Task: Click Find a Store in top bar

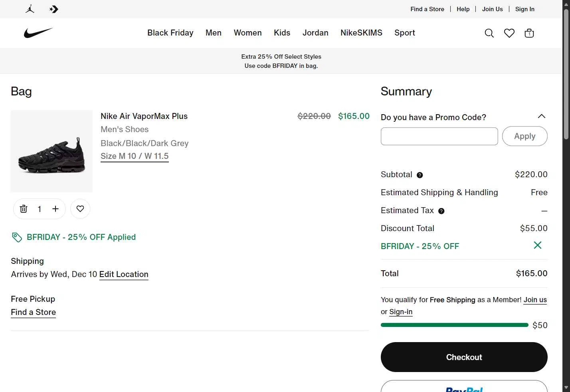Action: [427, 9]
